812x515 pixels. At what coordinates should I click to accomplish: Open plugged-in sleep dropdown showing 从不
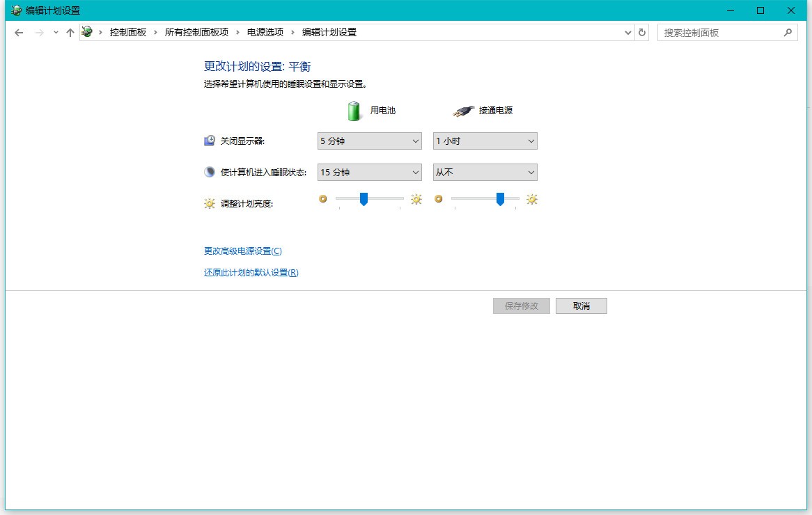pyautogui.click(x=485, y=172)
